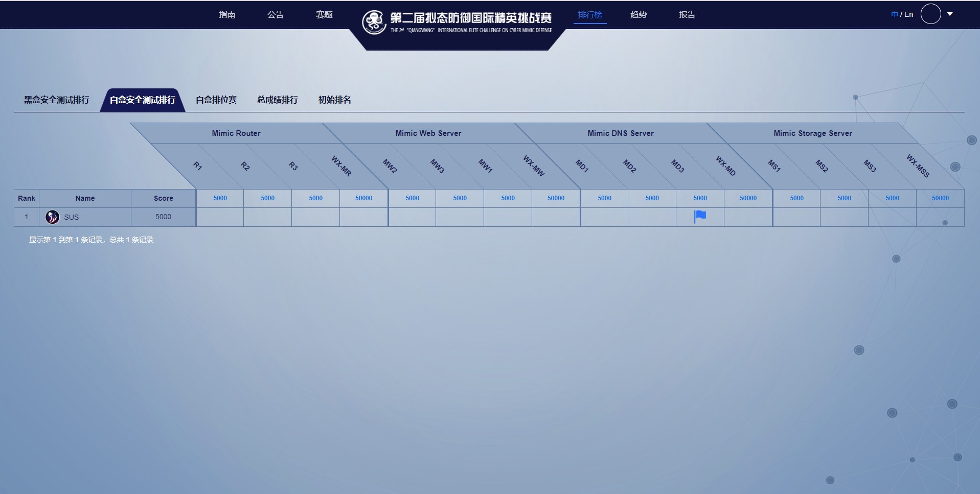This screenshot has height=494, width=980.
Task: Click the octopus competition logo
Action: pyautogui.click(x=374, y=22)
